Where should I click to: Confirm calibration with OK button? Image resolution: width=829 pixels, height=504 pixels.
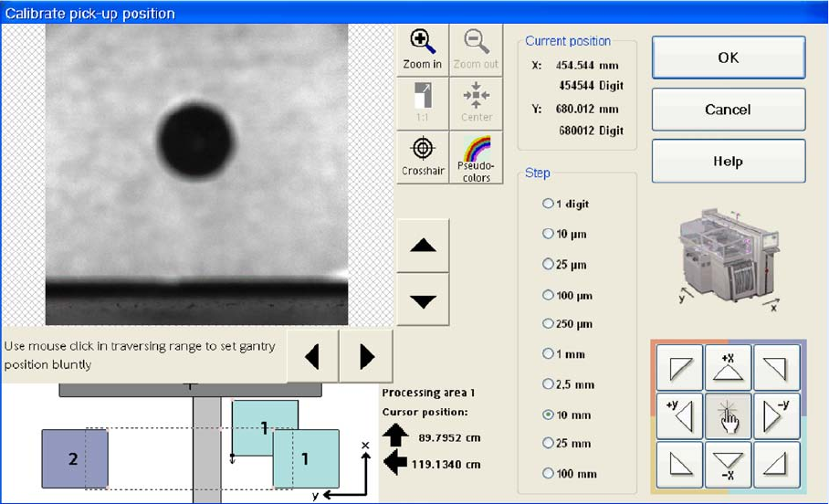point(728,58)
